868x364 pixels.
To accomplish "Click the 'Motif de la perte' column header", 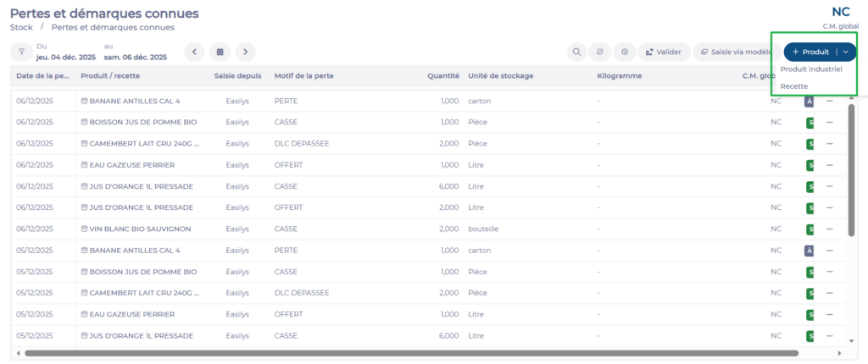I will [303, 75].
